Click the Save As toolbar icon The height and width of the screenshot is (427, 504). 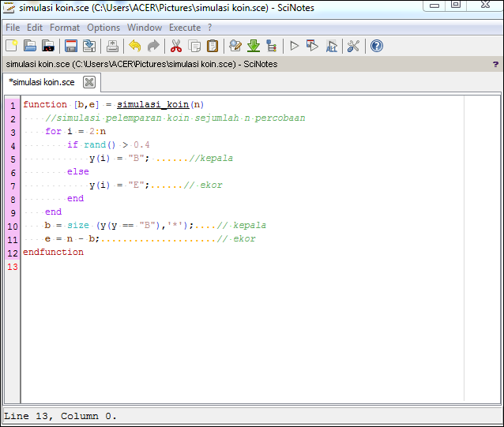(89, 46)
